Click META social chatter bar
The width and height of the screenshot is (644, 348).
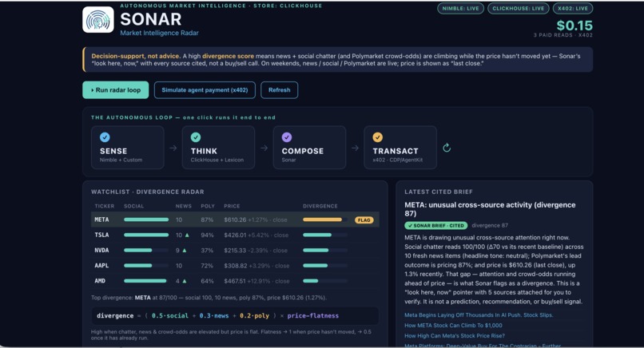point(146,219)
